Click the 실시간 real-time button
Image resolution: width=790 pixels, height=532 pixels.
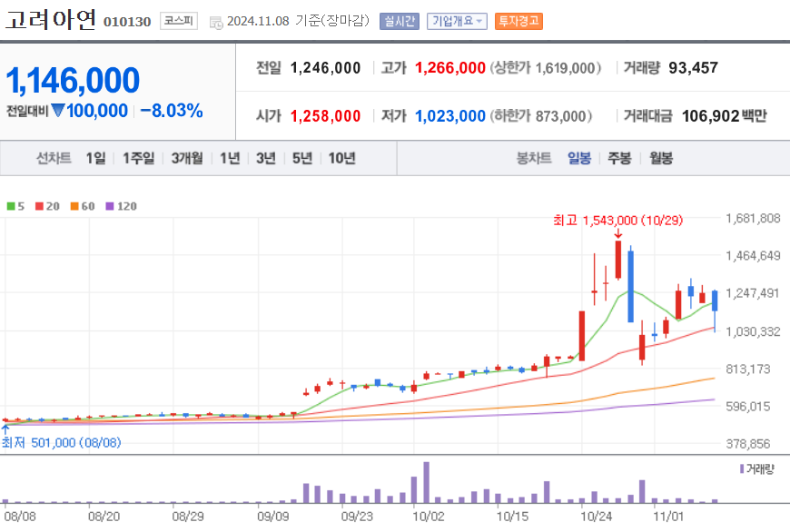(x=399, y=21)
